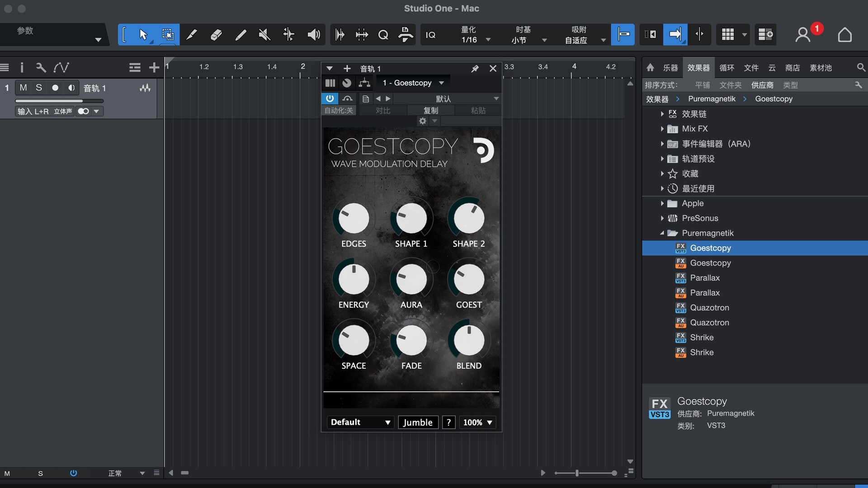868x488 pixels.
Task: Solo track 1 with S button
Action: [x=39, y=88]
